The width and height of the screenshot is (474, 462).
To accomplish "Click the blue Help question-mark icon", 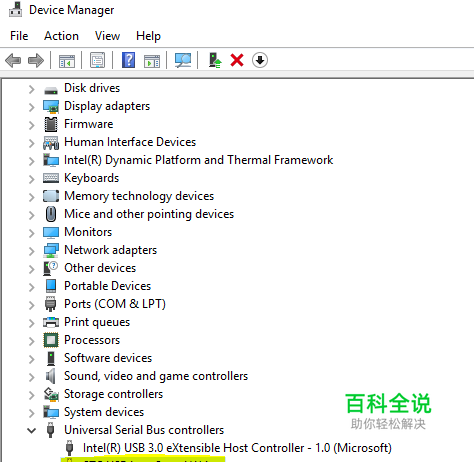I will click(128, 60).
